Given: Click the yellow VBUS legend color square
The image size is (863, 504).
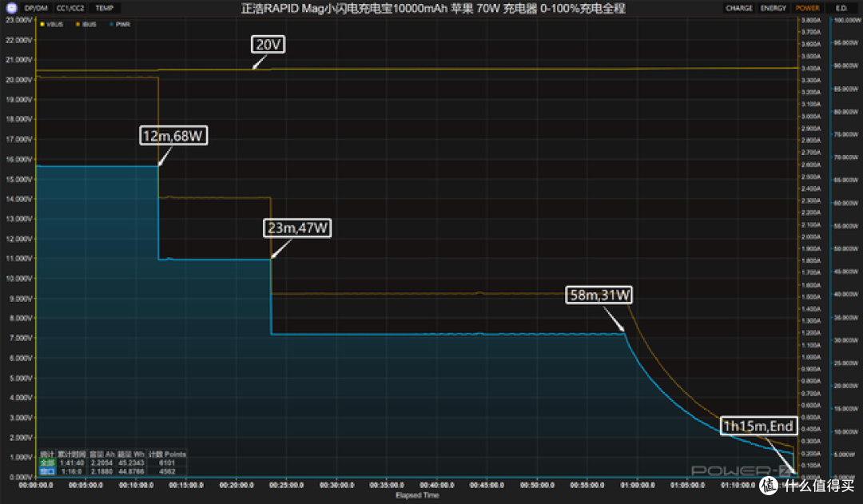Looking at the screenshot, I should tap(42, 24).
